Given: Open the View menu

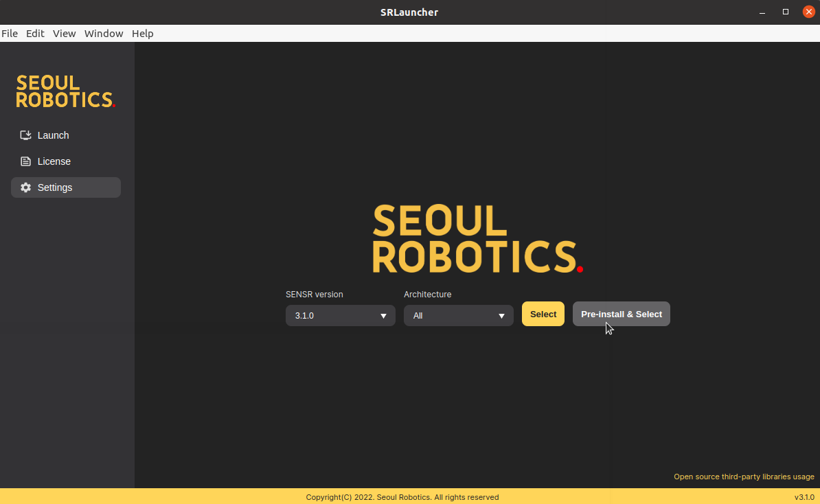Looking at the screenshot, I should [x=65, y=34].
